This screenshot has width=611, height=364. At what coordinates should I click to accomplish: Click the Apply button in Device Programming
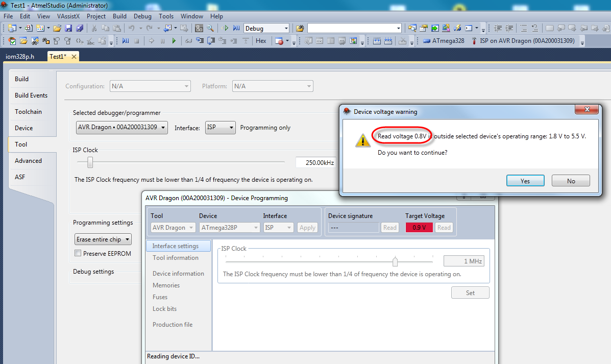[x=307, y=228]
